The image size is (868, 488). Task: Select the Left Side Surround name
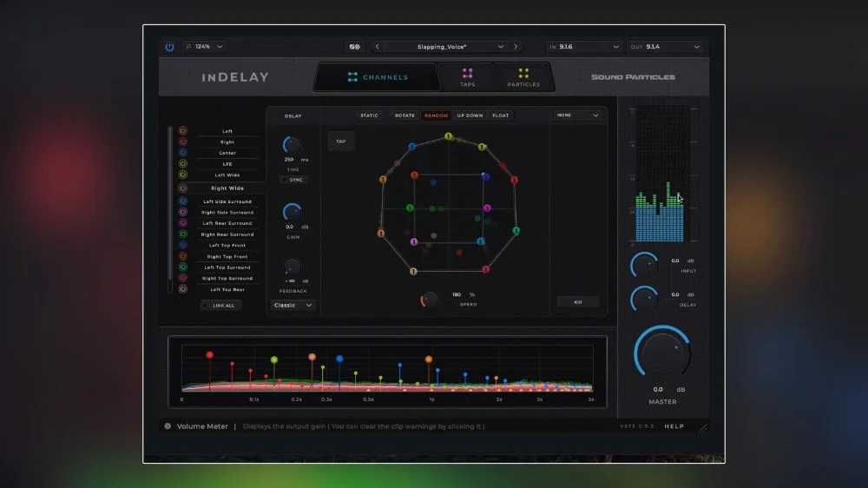227,201
